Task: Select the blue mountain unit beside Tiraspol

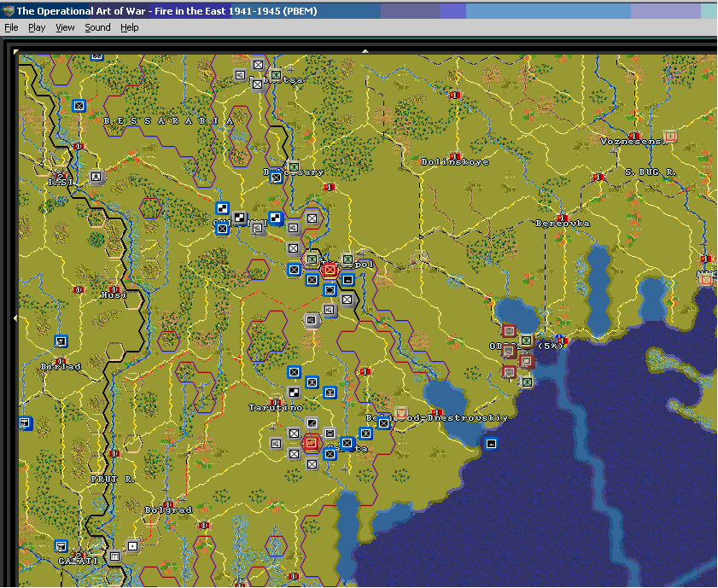Action: (348, 279)
